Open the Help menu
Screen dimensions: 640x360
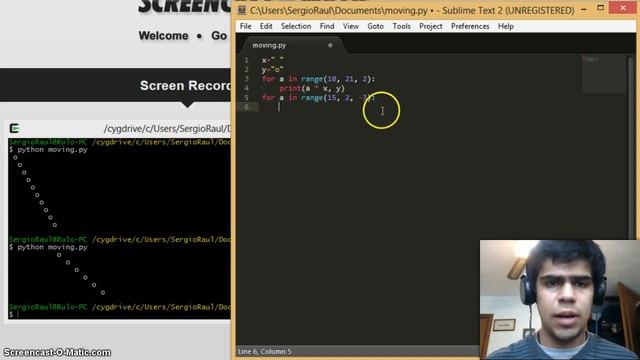click(506, 26)
